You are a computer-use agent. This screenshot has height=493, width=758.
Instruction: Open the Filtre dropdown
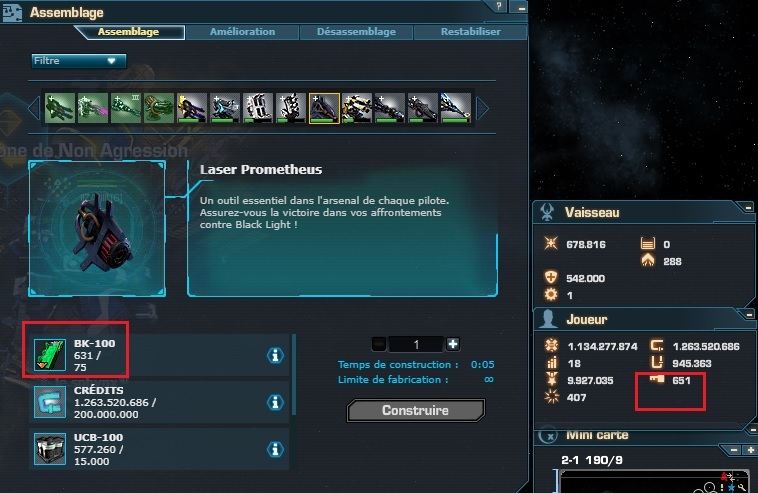tap(79, 61)
